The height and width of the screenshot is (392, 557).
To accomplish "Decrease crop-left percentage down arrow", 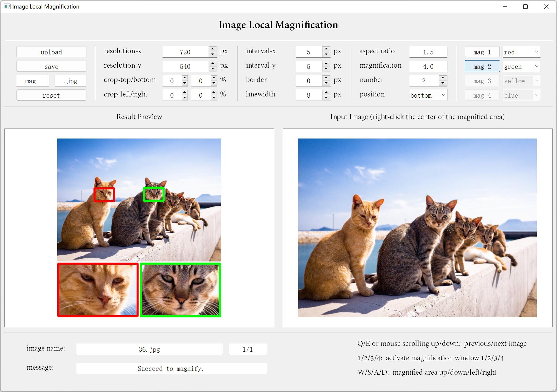I will click(x=185, y=98).
